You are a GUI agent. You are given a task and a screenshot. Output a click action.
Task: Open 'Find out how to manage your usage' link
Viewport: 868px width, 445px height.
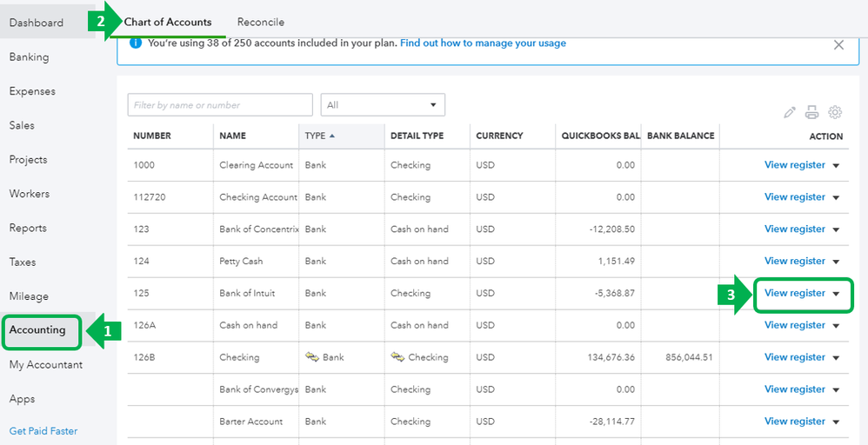(484, 43)
